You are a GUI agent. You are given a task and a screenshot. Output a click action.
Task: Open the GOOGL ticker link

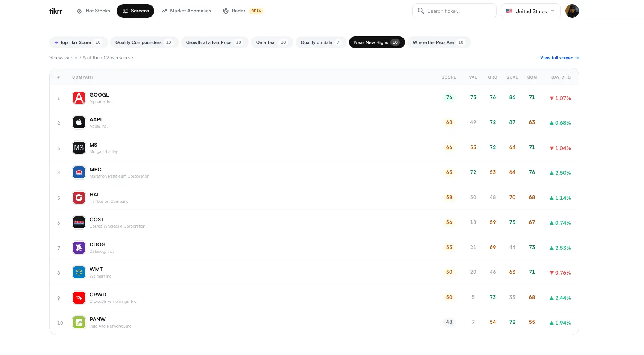(99, 95)
